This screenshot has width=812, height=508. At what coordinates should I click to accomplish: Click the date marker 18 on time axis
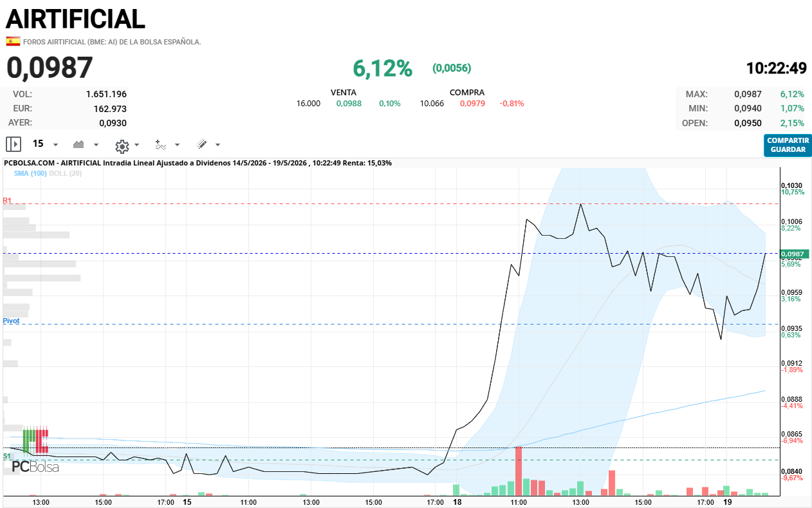457,502
